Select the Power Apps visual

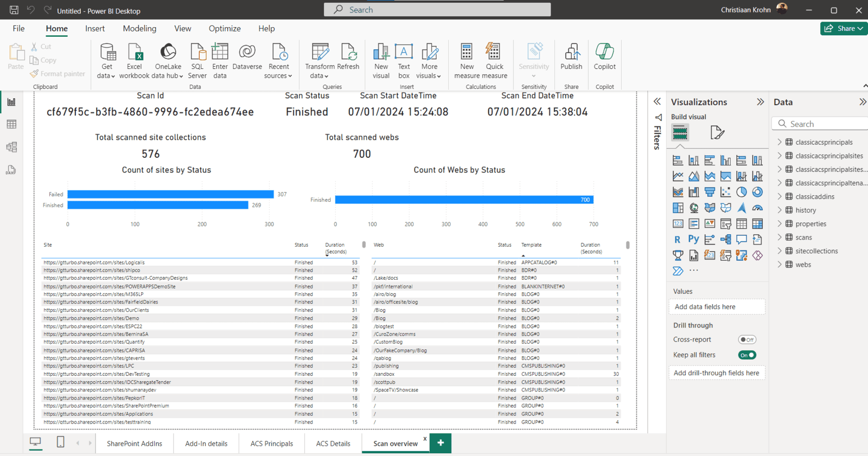pos(757,255)
